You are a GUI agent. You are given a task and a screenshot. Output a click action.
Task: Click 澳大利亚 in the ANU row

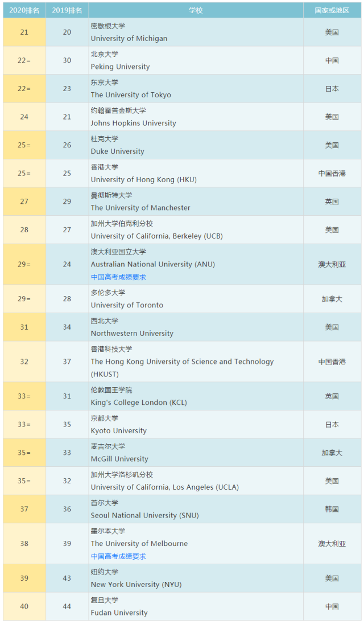pyautogui.click(x=332, y=264)
